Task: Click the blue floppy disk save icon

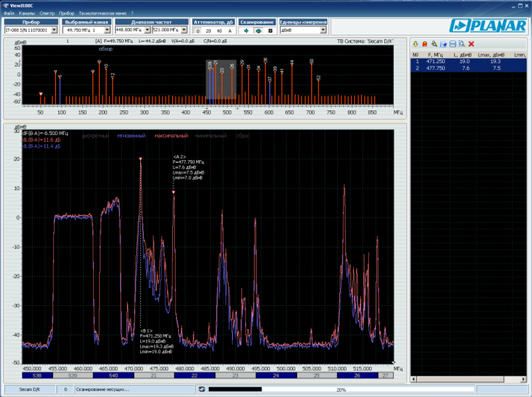Action: pos(453,44)
